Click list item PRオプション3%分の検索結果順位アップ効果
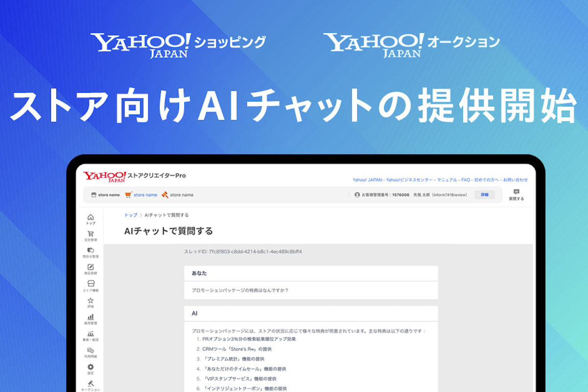This screenshot has height=392, width=588. coord(249,339)
